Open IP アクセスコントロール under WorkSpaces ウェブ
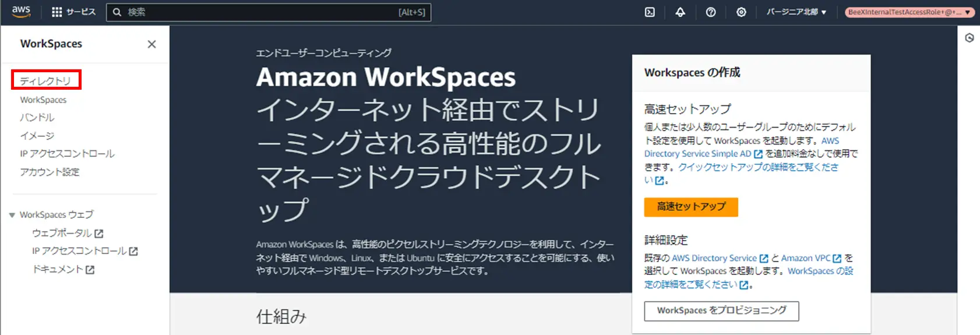The image size is (980, 335). [x=85, y=251]
